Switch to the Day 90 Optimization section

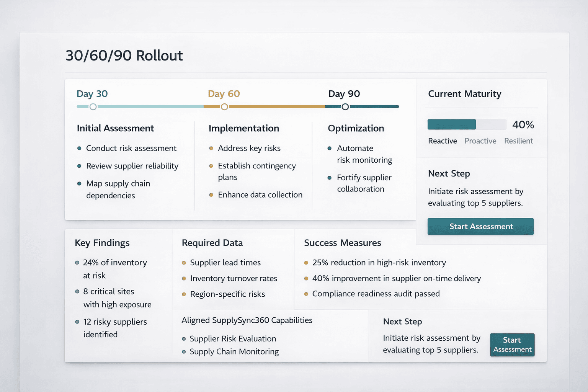(356, 128)
